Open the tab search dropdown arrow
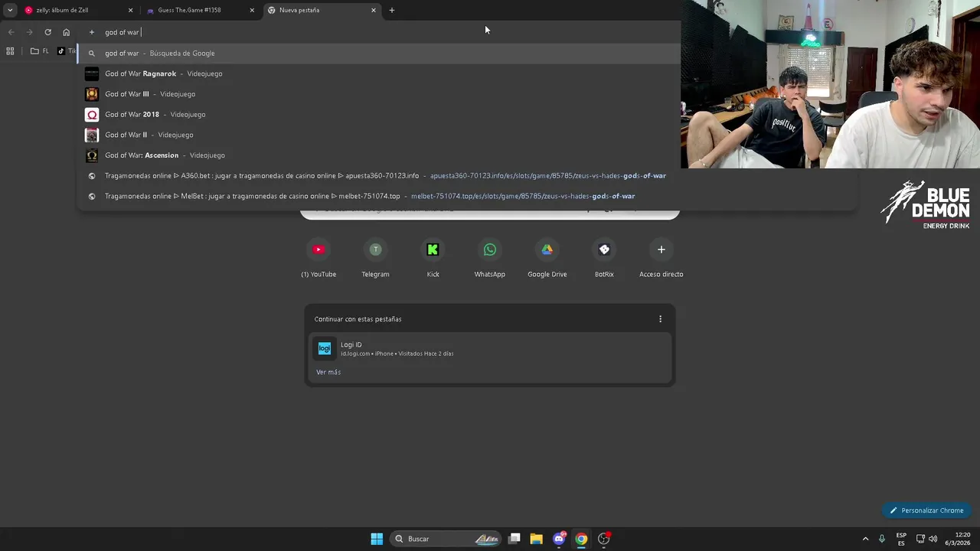The image size is (980, 551). 10,10
